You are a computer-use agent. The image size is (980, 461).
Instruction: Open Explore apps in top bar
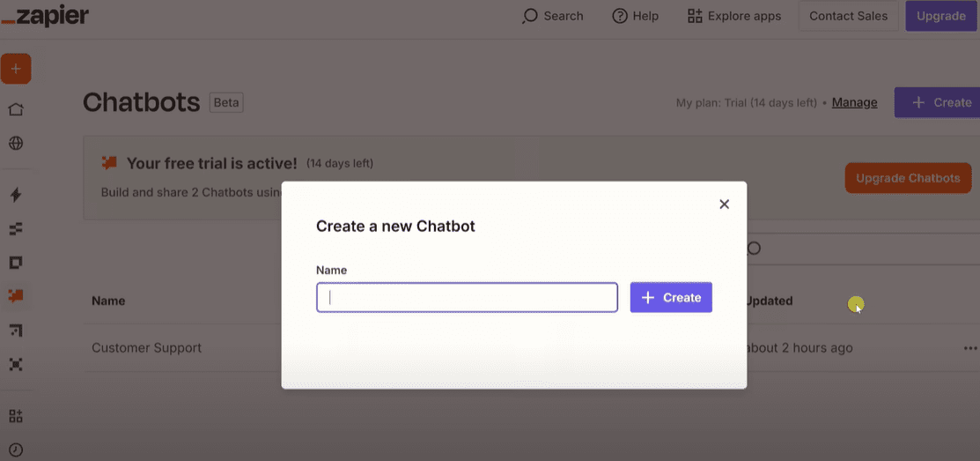734,16
